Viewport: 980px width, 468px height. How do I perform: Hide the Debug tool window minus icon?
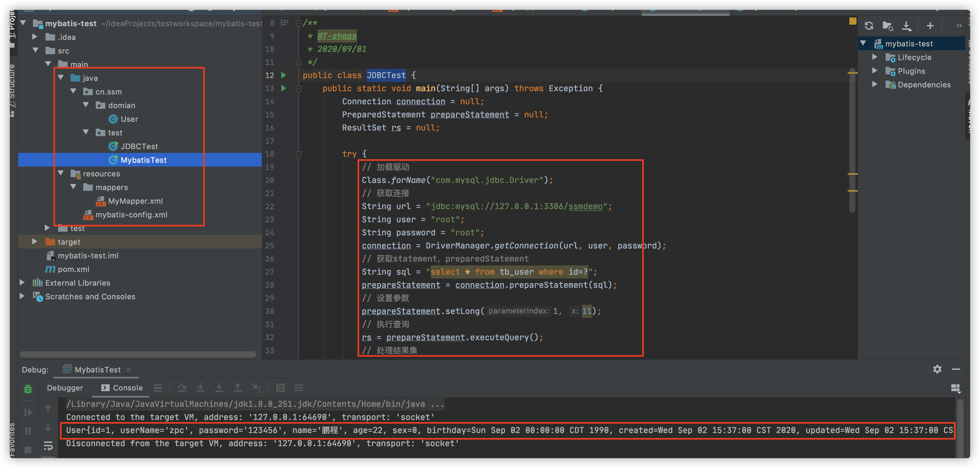tap(956, 369)
